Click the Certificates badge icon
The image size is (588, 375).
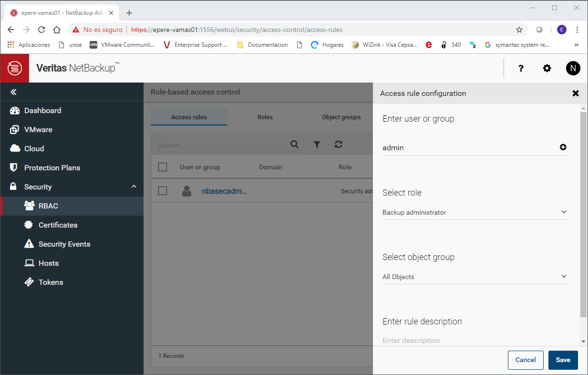tap(29, 225)
